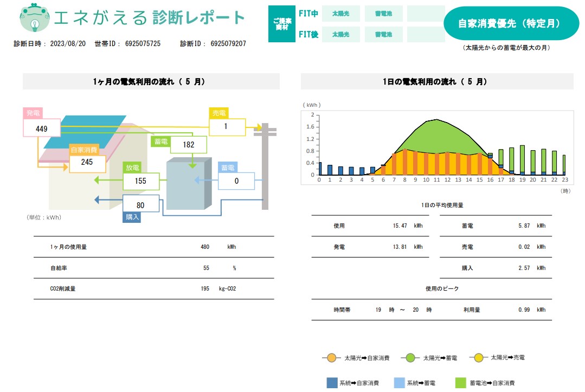Click the blue grid bar at hour 0
This screenshot has width=585, height=392.
[x=320, y=169]
